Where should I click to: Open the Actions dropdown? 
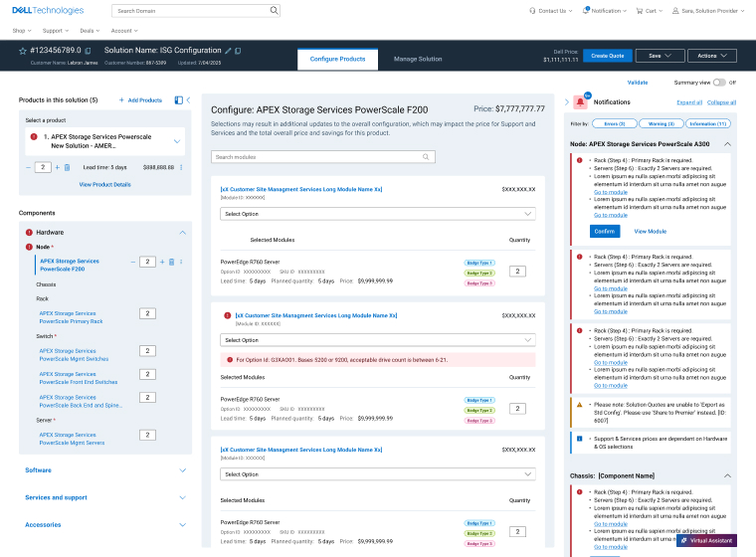pos(711,56)
